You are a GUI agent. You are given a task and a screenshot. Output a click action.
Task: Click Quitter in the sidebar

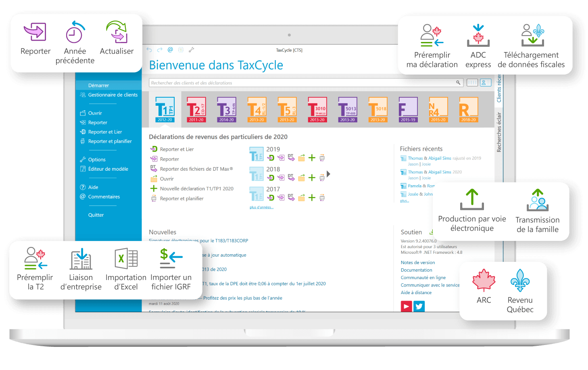click(x=96, y=215)
